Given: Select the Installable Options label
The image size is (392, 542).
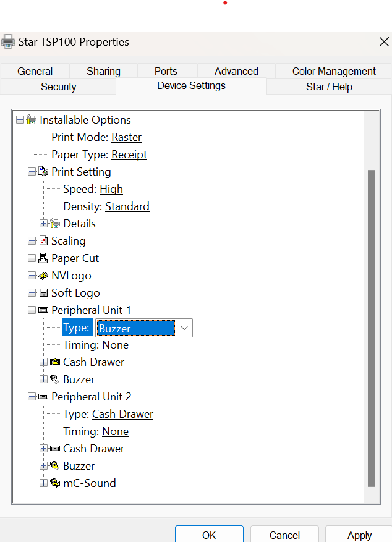Looking at the screenshot, I should tap(85, 120).
